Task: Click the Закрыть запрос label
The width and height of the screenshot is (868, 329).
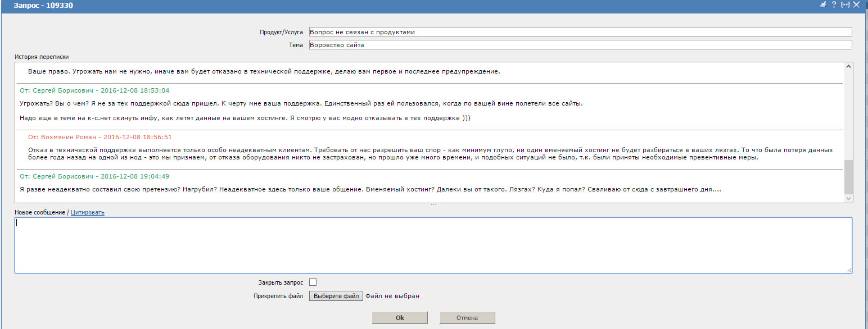Action: (281, 282)
